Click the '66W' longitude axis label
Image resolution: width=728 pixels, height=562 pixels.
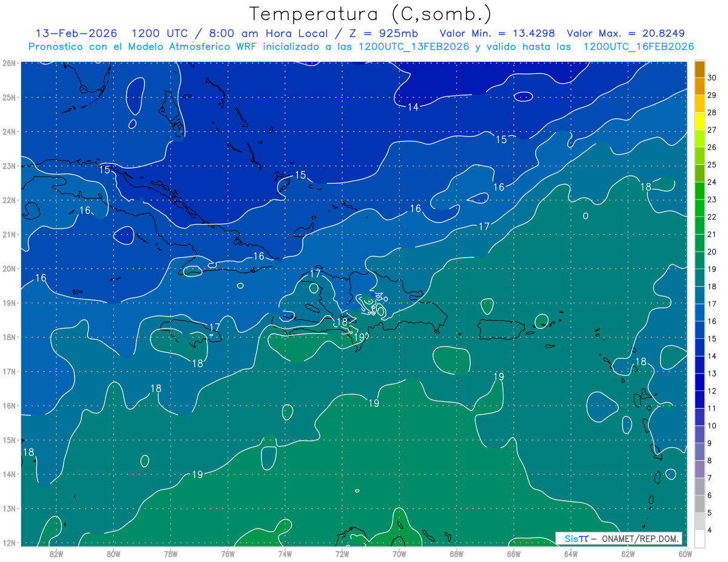[514, 554]
